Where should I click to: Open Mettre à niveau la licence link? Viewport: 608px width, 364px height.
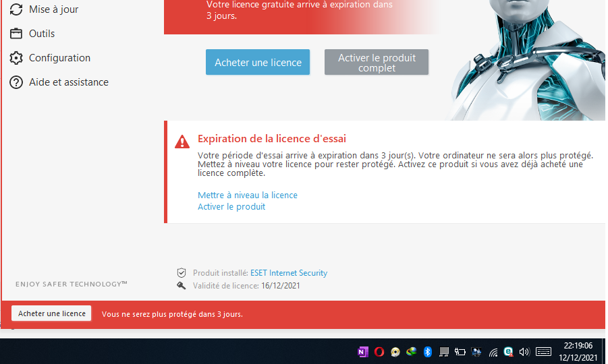coord(248,195)
